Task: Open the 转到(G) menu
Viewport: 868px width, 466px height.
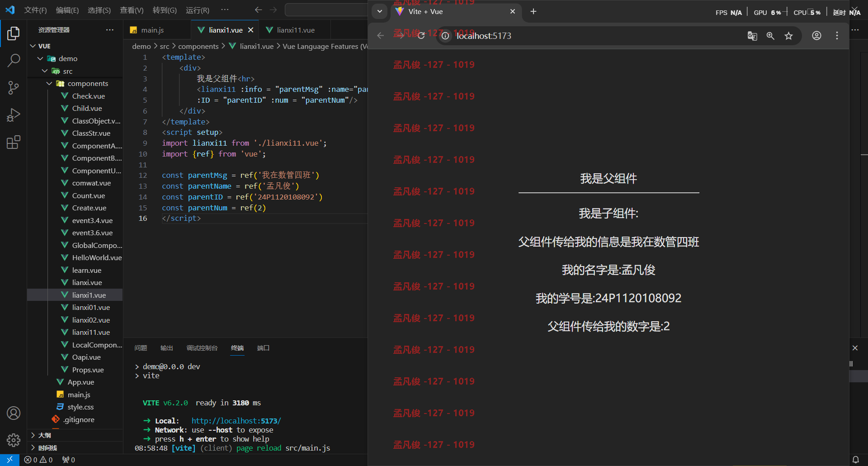Action: (165, 10)
